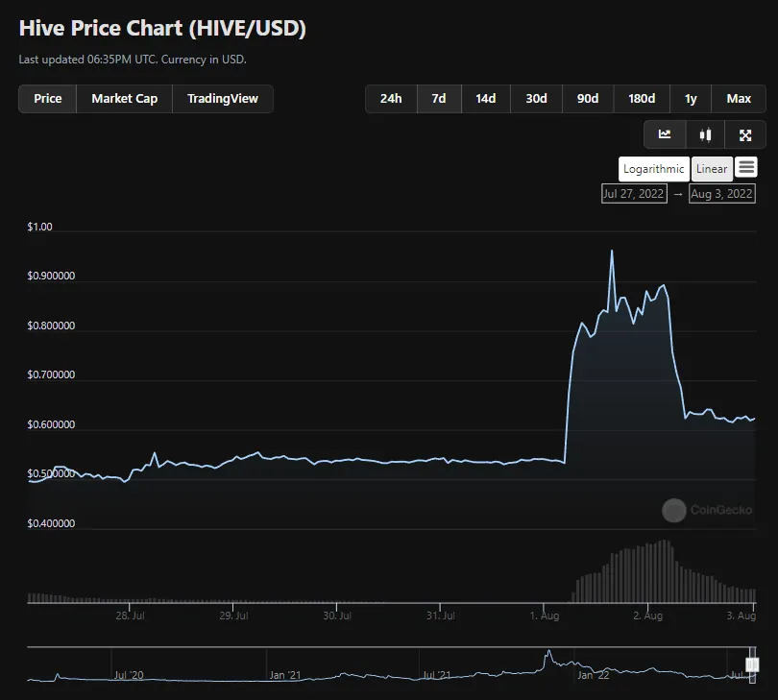Image resolution: width=778 pixels, height=700 pixels.
Task: Edit the Aug 3, 2022 end date
Action: (722, 193)
